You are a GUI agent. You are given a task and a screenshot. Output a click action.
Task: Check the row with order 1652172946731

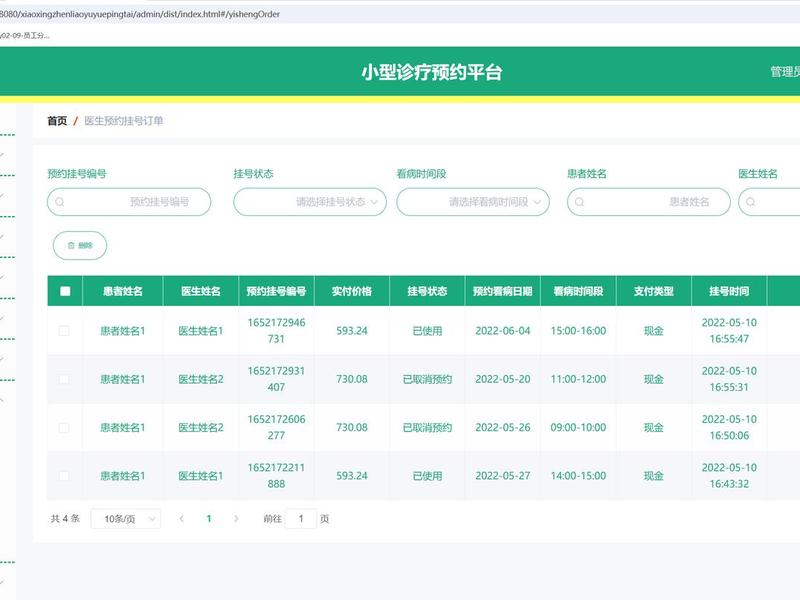pos(64,331)
